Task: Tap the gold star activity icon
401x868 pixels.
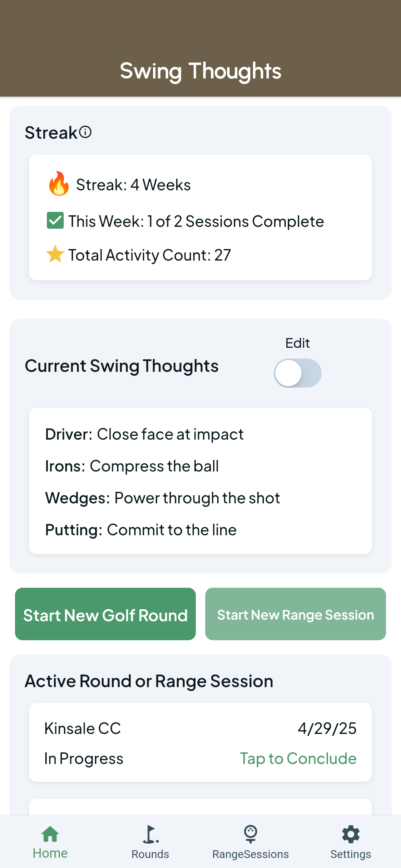Action: pyautogui.click(x=55, y=254)
